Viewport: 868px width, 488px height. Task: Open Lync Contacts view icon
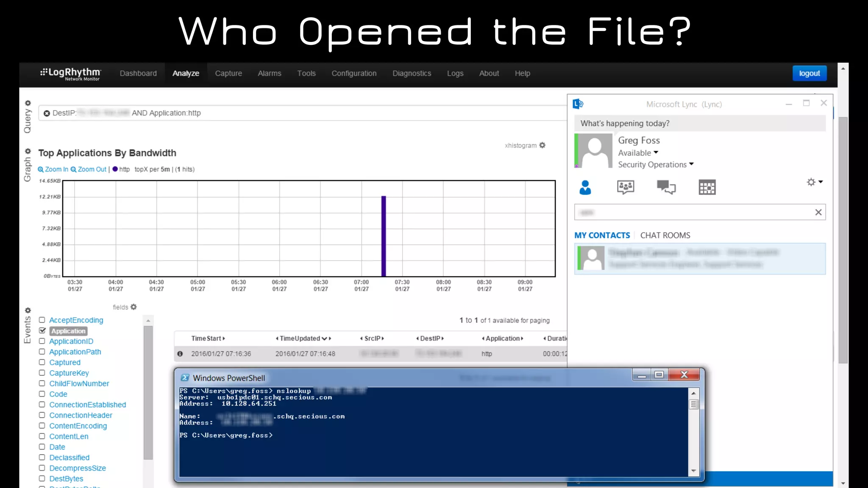(585, 187)
